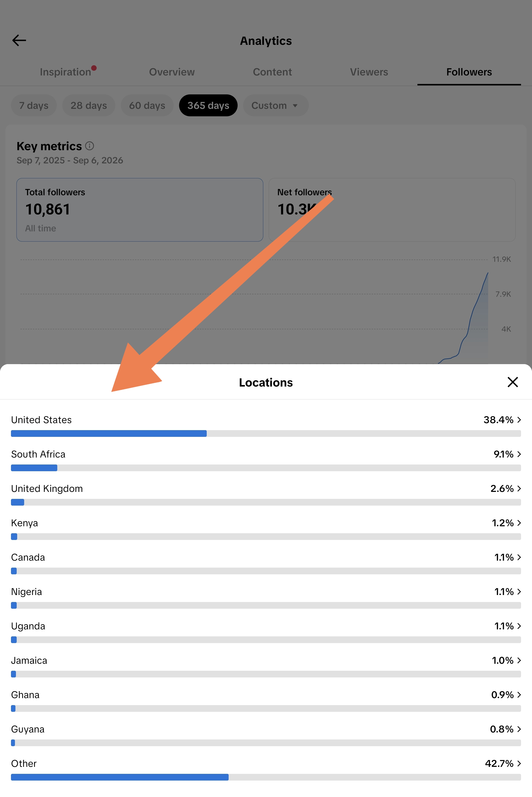Image resolution: width=532 pixels, height=797 pixels.
Task: Tap the Other locations chevron
Action: click(519, 763)
